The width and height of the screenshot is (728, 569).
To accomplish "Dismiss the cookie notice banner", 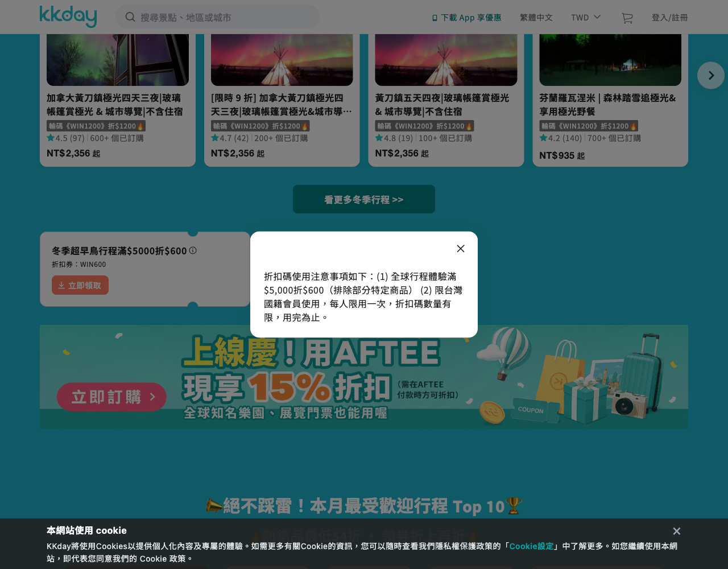I will point(677,531).
